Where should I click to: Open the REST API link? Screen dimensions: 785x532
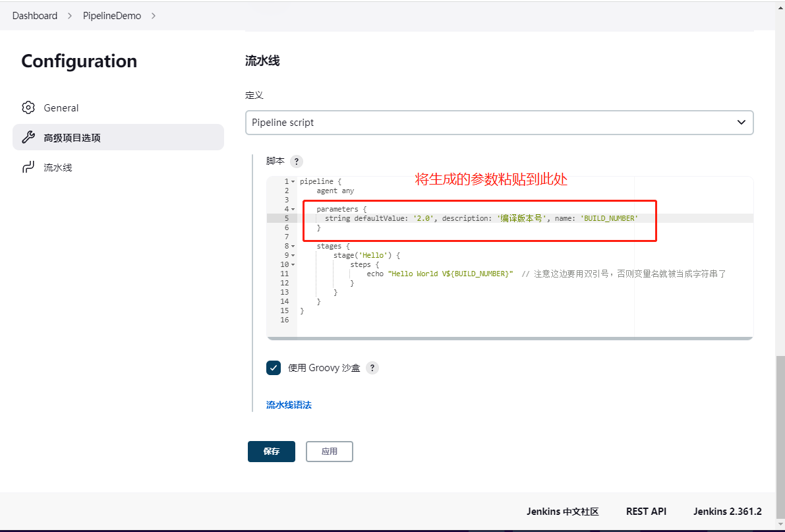coord(646,511)
